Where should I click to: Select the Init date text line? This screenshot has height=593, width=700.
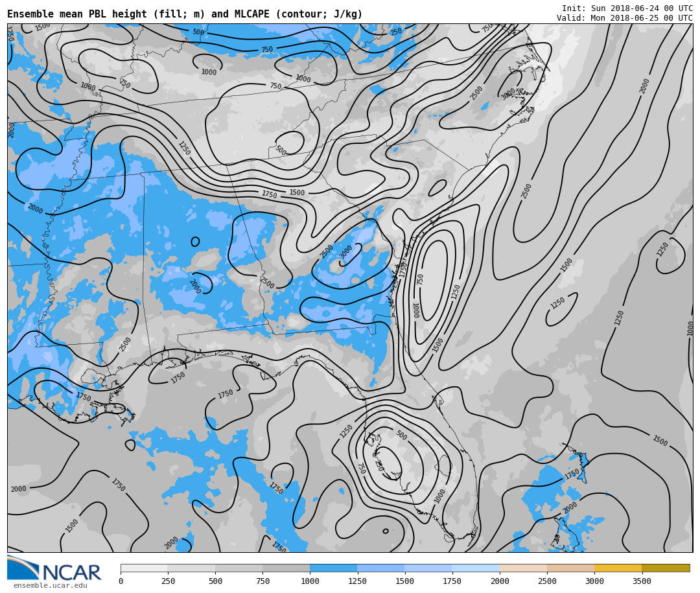coord(627,8)
